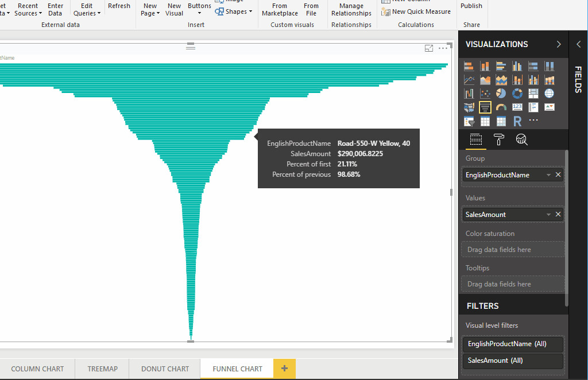Viewport: 588px width, 380px height.
Task: Open the Analytics magnifier tab
Action: (x=521, y=139)
